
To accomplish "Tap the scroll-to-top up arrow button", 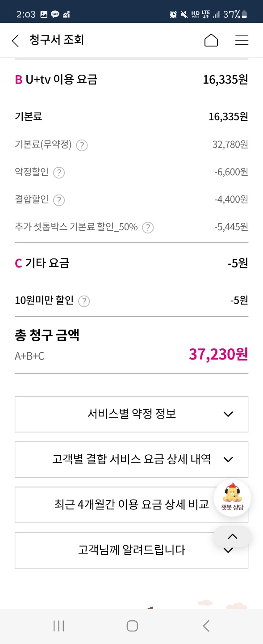I will [233, 536].
